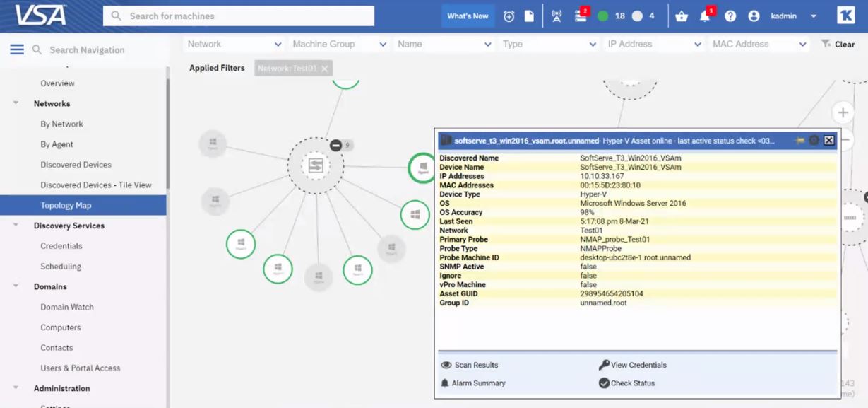Click the alarm clock icon in the header
Viewport: 868px width, 408px height.
(x=509, y=15)
